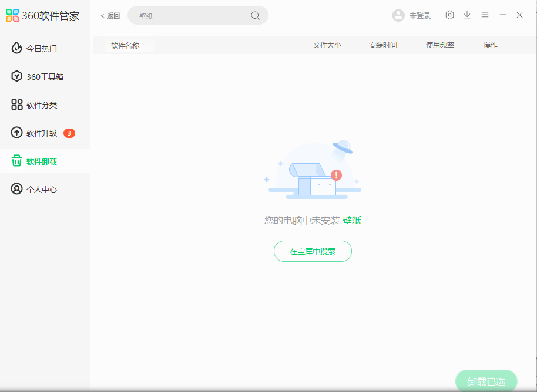Click the 软件升级 up-arrow icon
The image size is (537, 392).
click(x=16, y=133)
